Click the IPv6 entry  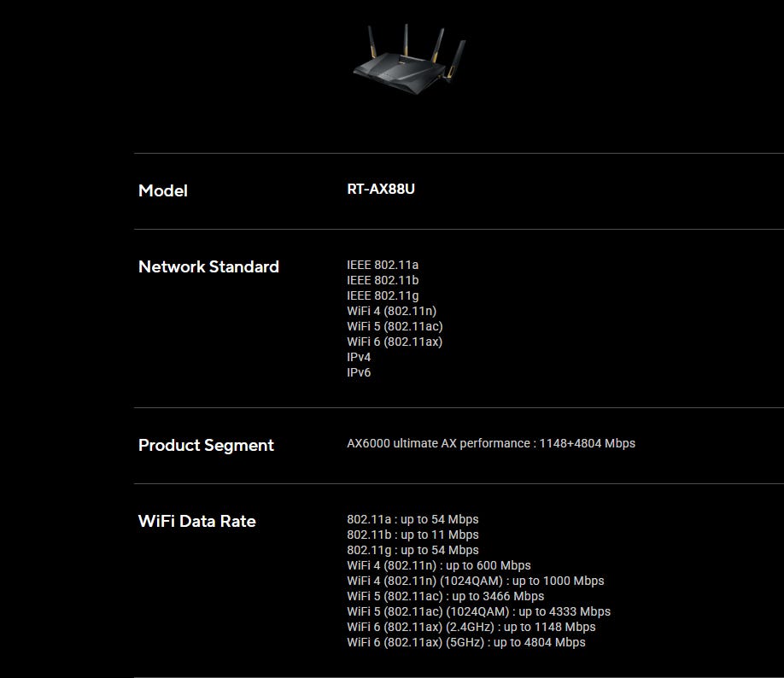coord(359,372)
